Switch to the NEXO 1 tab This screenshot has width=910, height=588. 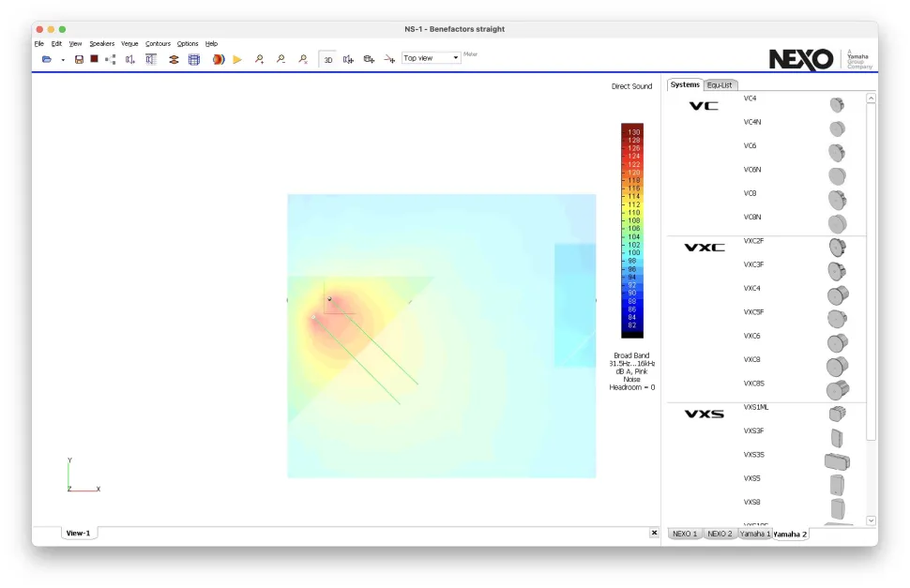point(685,534)
